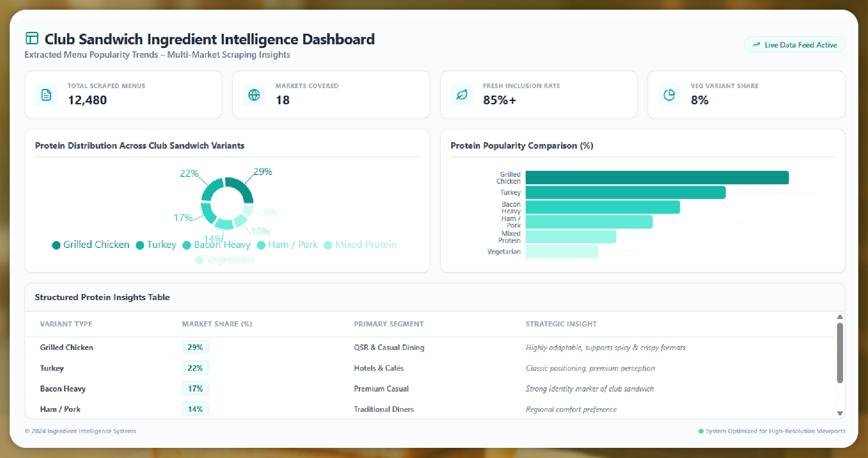Image resolution: width=868 pixels, height=458 pixels.
Task: Click the green status dot in the footer
Action: [701, 431]
